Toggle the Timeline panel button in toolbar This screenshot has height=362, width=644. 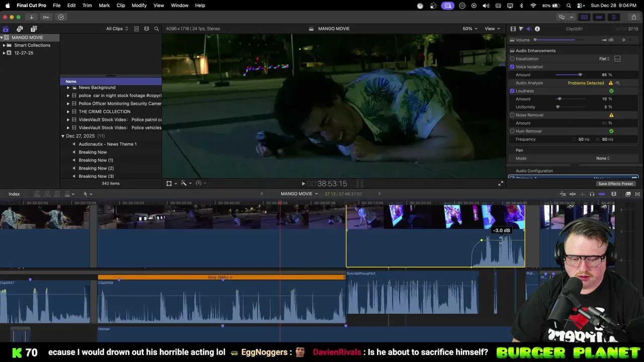pyautogui.click(x=599, y=17)
